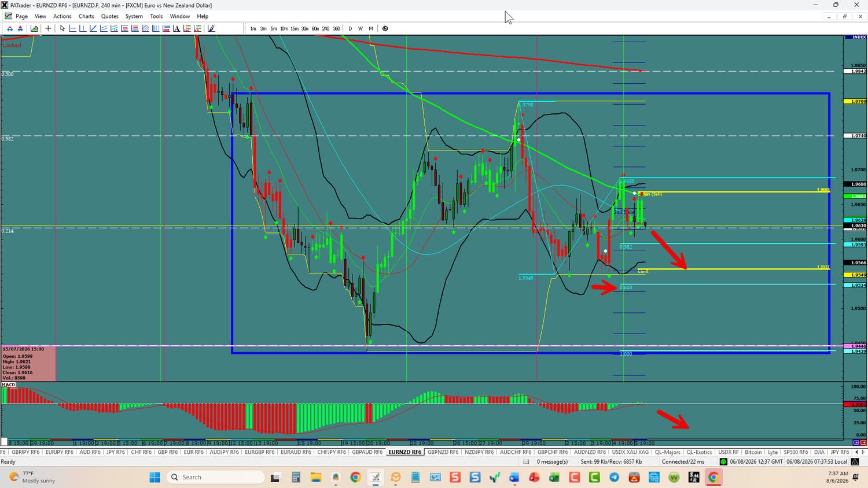Open the chart studies icon with green graph
Screen dimensions: 868x488
[x=35, y=28]
